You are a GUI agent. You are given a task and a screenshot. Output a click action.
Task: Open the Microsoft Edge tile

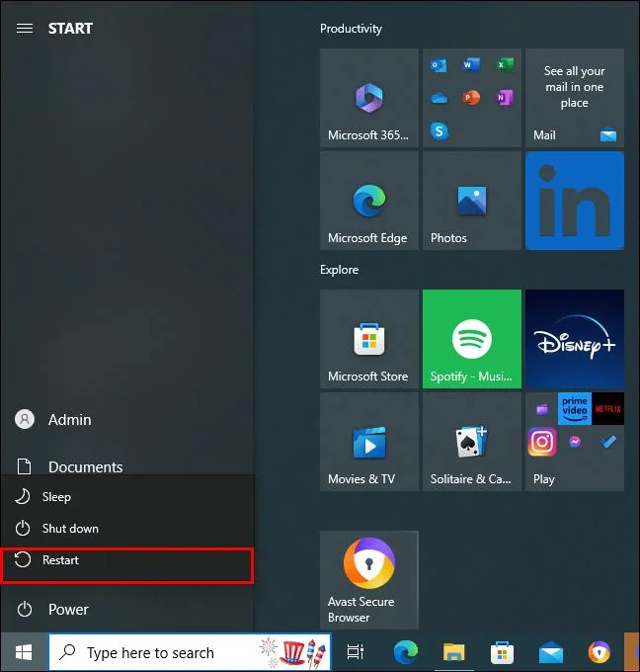coord(368,201)
